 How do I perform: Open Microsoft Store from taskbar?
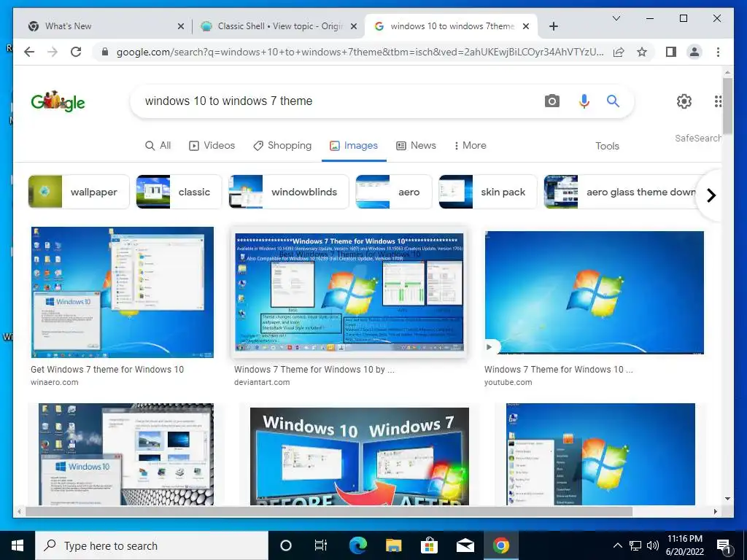click(429, 545)
